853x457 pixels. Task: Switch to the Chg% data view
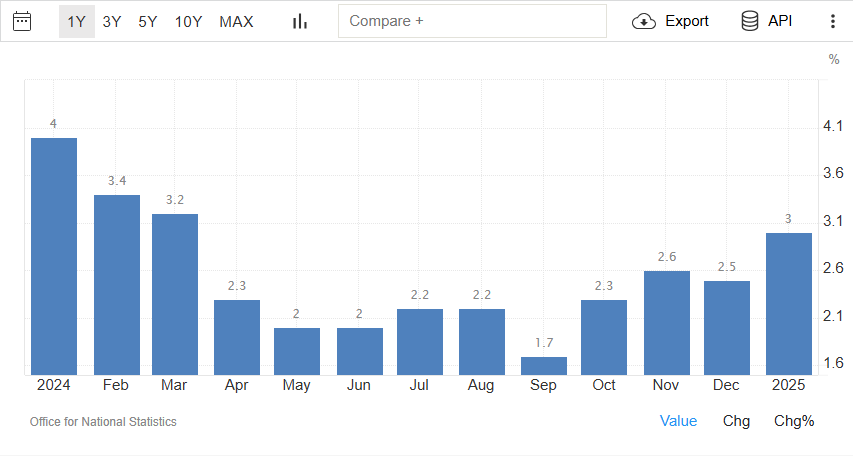794,421
